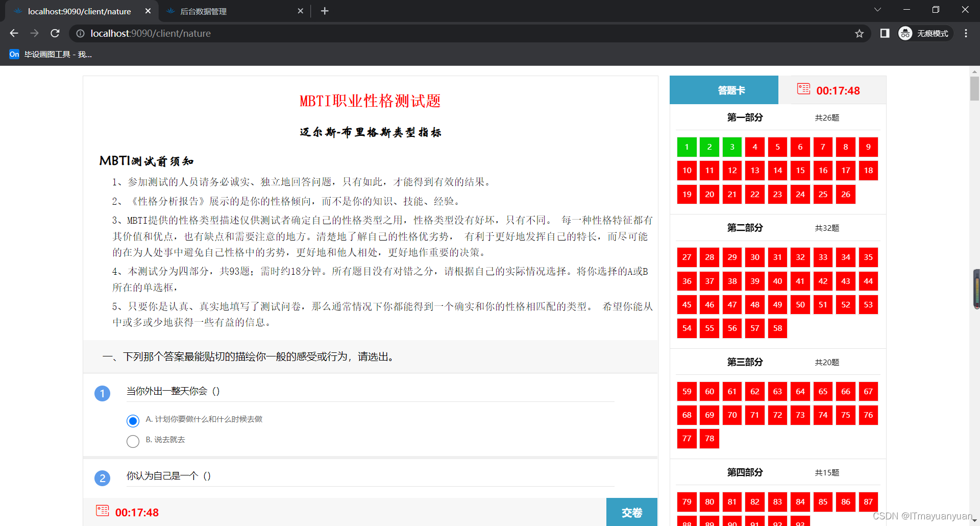
Task: Go to question 76 on answer card
Action: 868,415
